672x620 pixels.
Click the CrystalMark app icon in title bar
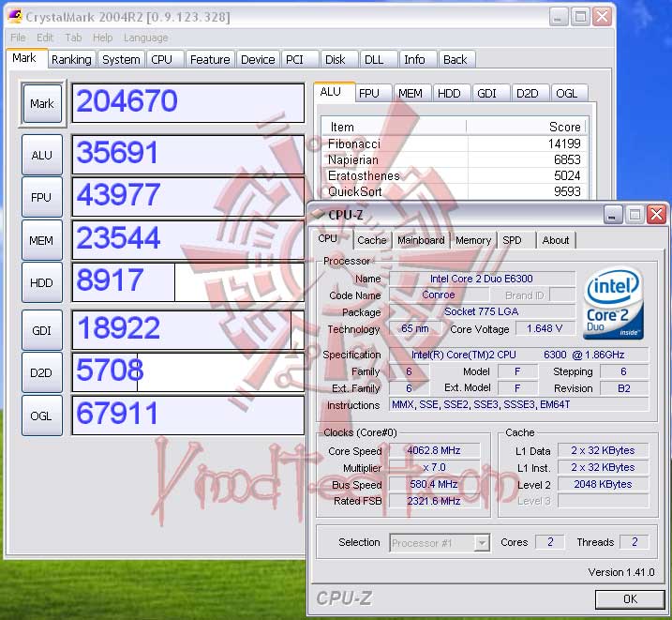coord(15,17)
